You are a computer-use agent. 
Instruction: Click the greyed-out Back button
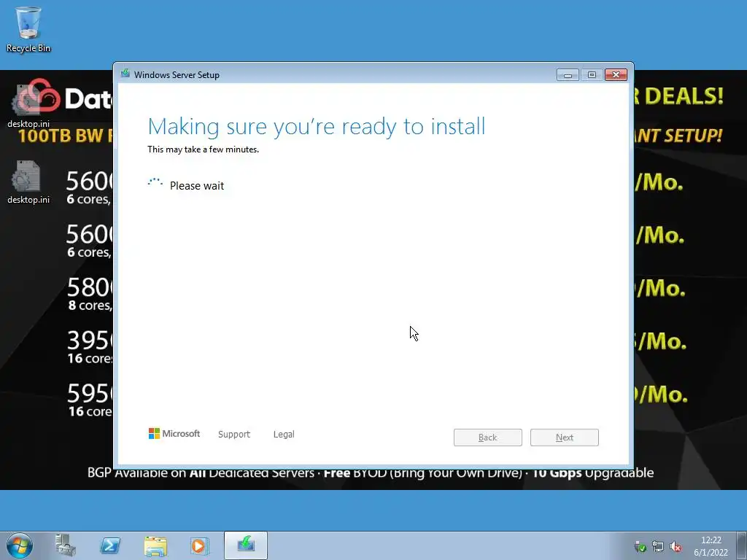488,437
